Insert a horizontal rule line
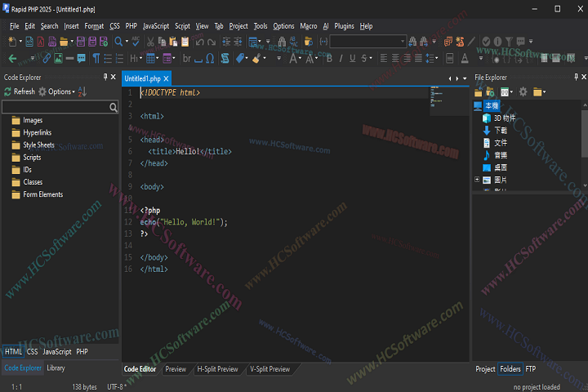 (x=69, y=59)
